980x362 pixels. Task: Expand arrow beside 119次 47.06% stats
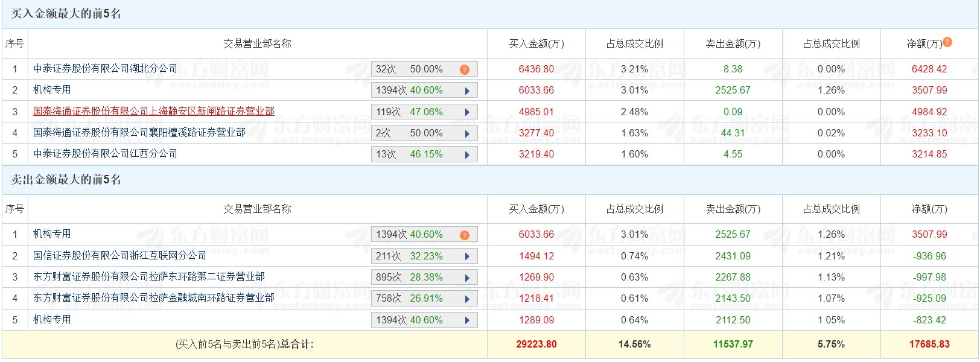click(x=467, y=112)
